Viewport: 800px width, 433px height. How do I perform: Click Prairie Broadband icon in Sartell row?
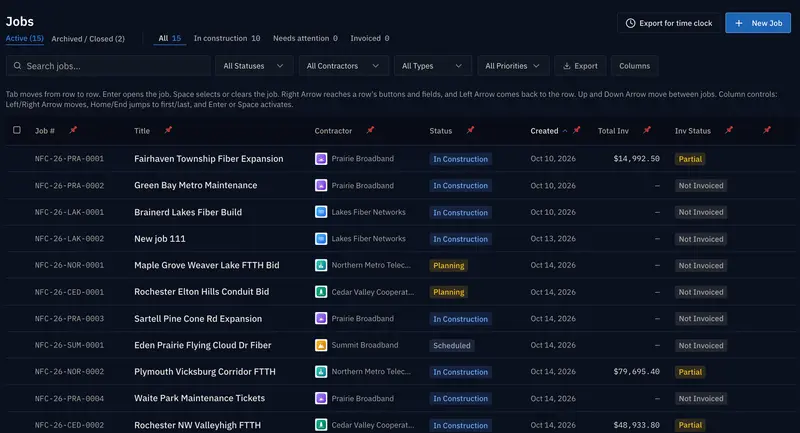(321, 318)
